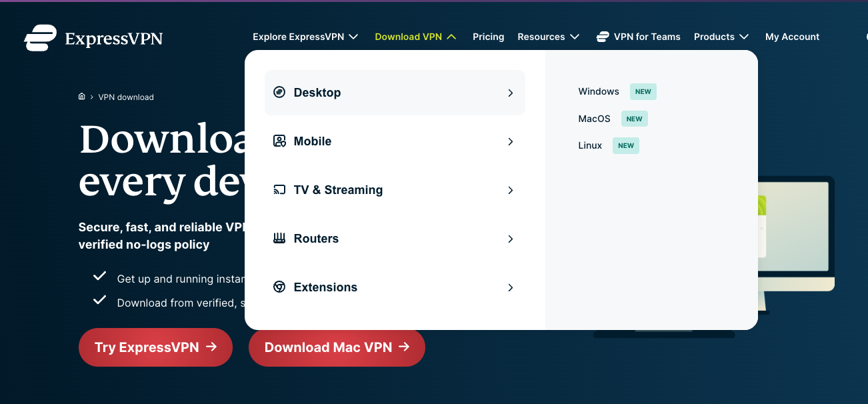Select Mobile in the download menu
This screenshot has width=868, height=404.
tap(395, 141)
